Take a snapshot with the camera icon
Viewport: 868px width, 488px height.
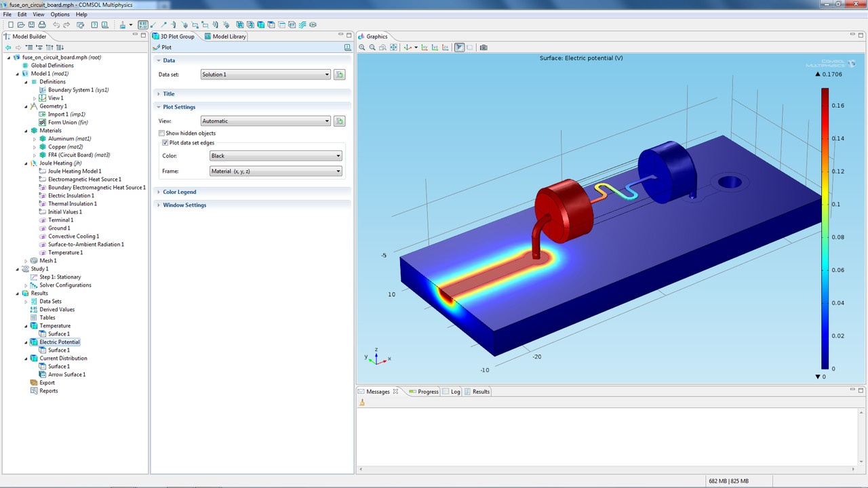pyautogui.click(x=484, y=47)
